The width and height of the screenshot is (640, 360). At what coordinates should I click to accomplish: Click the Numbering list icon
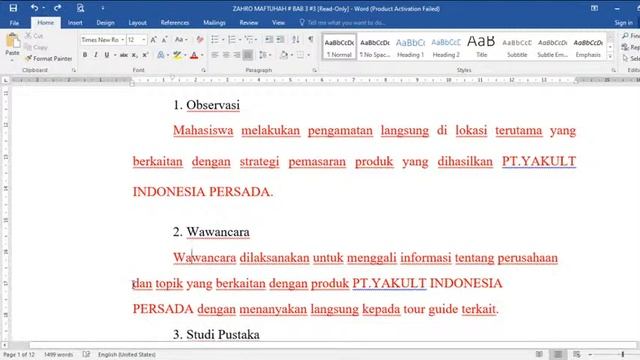tap(232, 40)
